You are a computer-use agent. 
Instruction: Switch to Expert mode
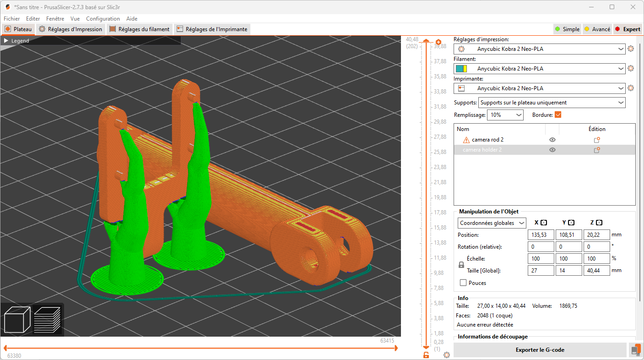(x=628, y=29)
